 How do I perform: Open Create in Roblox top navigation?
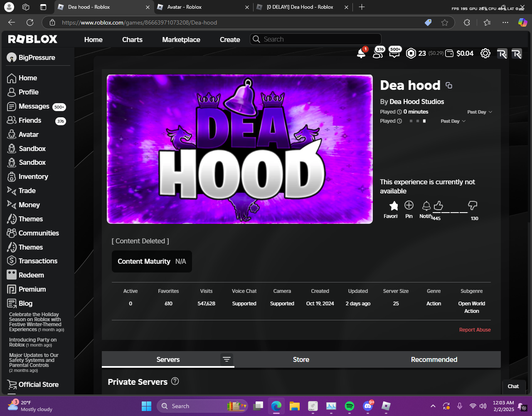tap(230, 40)
